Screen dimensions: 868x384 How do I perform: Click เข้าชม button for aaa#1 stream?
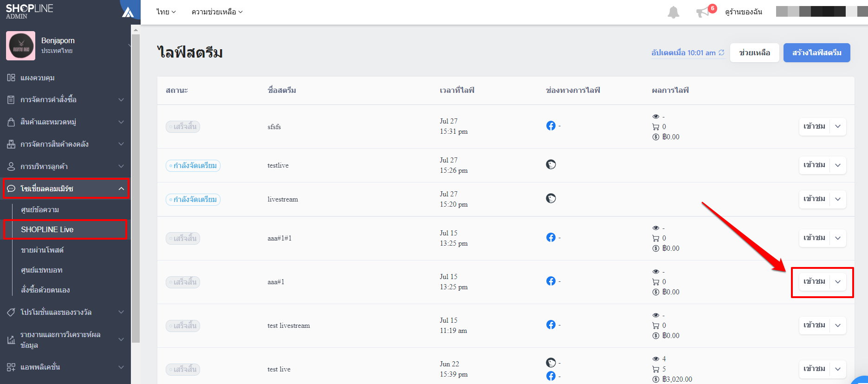click(x=814, y=282)
